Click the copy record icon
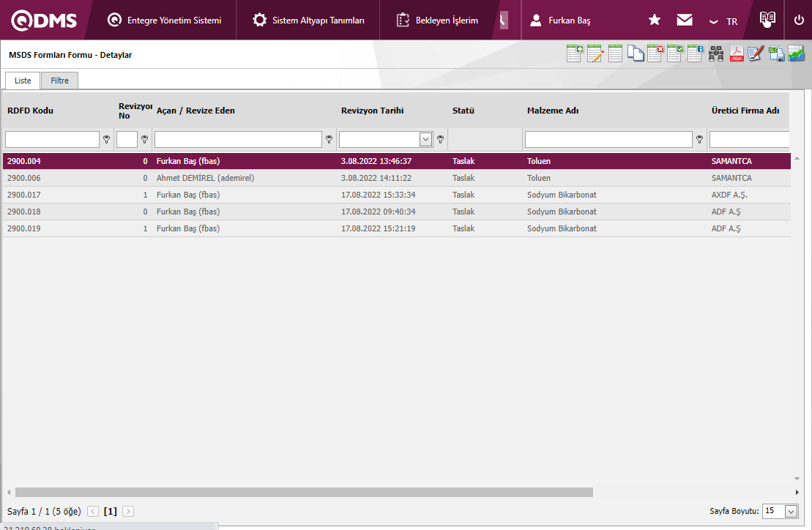The width and height of the screenshot is (812, 530). point(635,53)
